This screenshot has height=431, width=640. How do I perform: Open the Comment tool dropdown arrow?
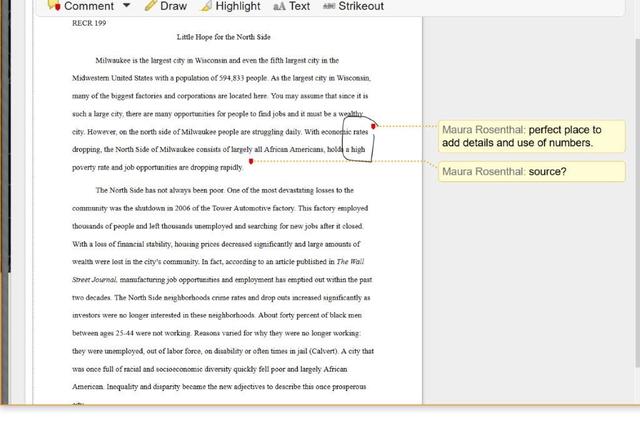[x=126, y=6]
